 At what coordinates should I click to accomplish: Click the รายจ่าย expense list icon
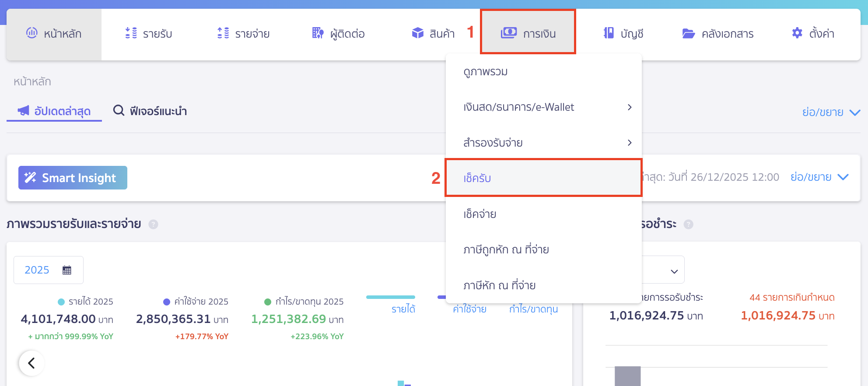pyautogui.click(x=223, y=33)
